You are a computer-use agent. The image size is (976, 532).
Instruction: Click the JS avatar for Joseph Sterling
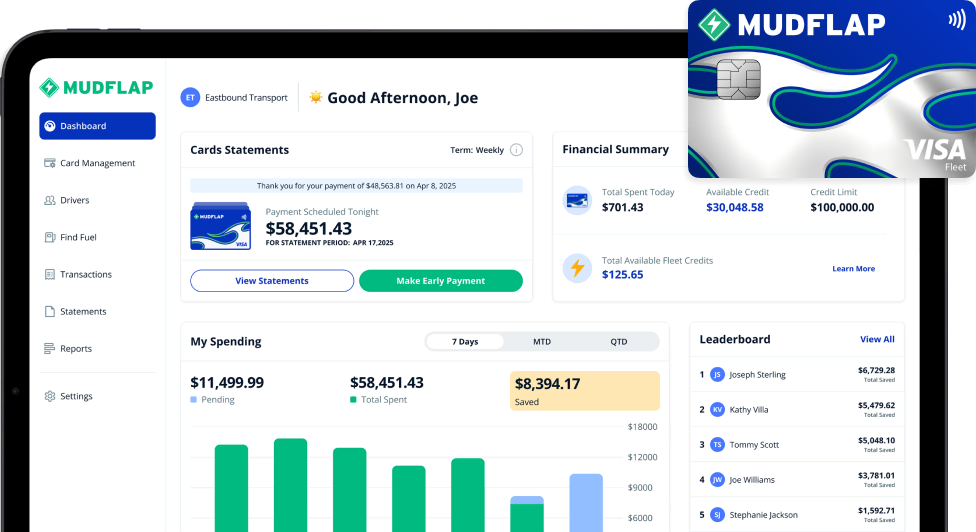[717, 375]
